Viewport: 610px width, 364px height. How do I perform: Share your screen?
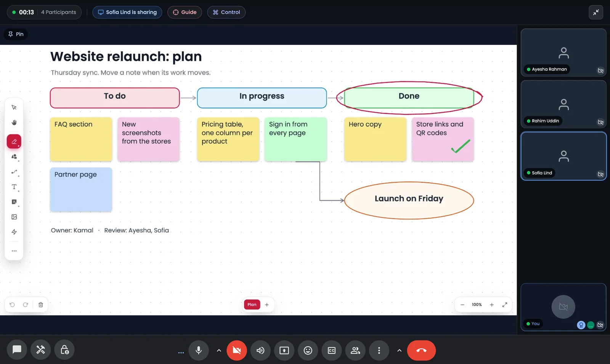(x=284, y=350)
